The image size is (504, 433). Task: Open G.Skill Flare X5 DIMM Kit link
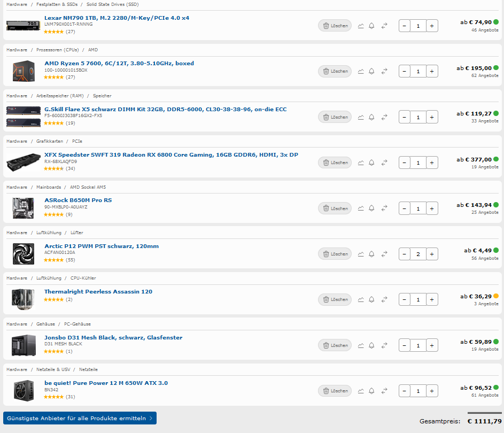pos(166,109)
